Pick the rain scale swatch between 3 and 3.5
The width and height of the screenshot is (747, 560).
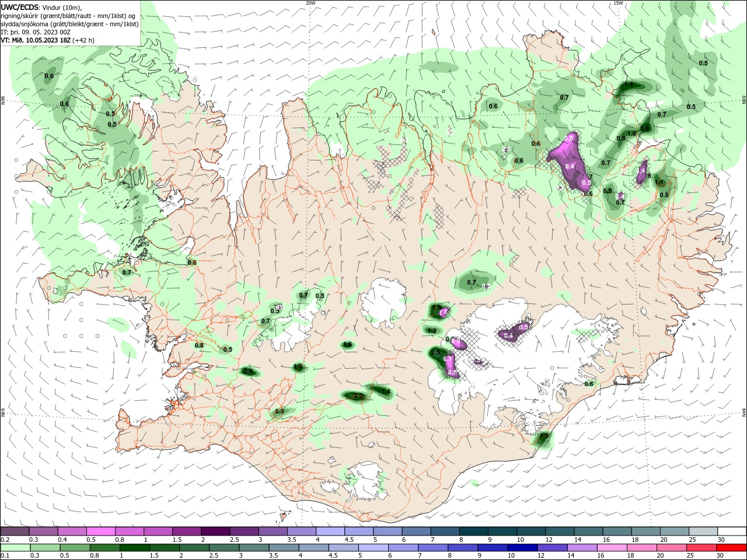[254, 547]
